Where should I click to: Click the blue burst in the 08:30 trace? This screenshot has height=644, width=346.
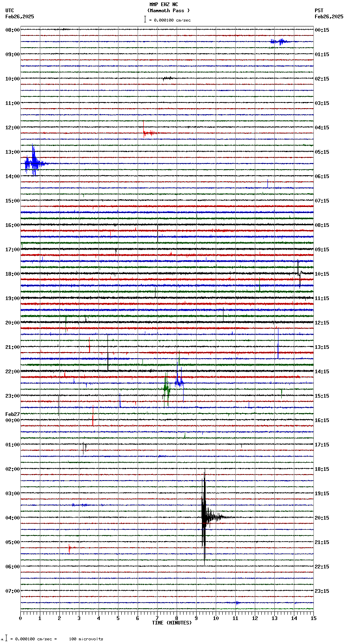tap(280, 41)
